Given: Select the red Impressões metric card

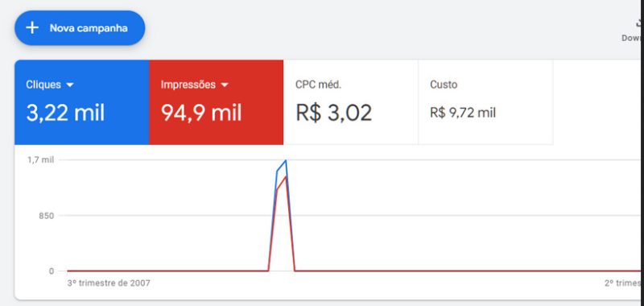Looking at the screenshot, I should coord(216,102).
